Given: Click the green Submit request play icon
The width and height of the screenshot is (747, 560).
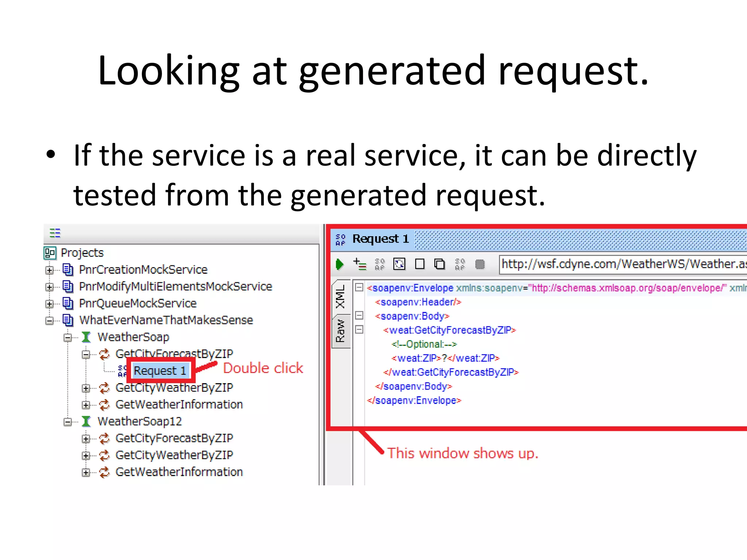Looking at the screenshot, I should 340,264.
